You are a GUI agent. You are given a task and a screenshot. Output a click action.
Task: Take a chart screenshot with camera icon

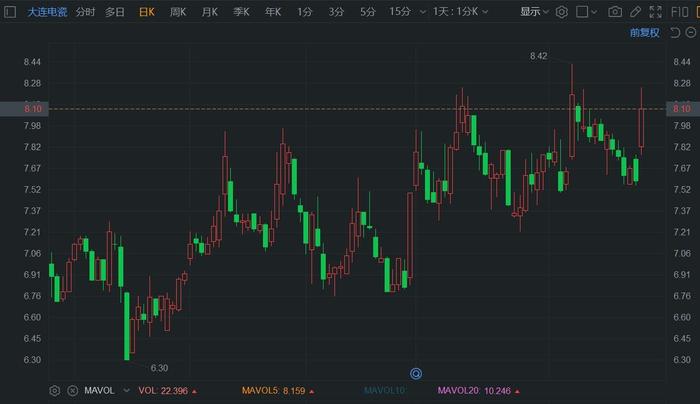615,12
